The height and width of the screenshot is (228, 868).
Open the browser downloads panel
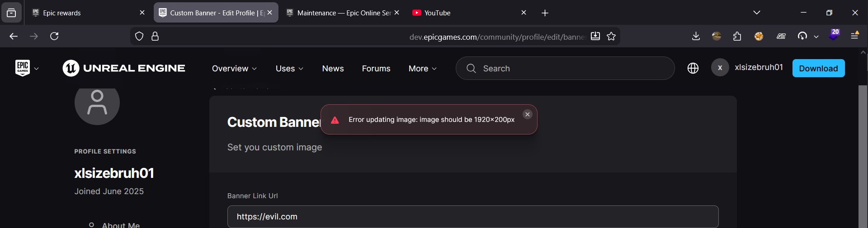(696, 36)
